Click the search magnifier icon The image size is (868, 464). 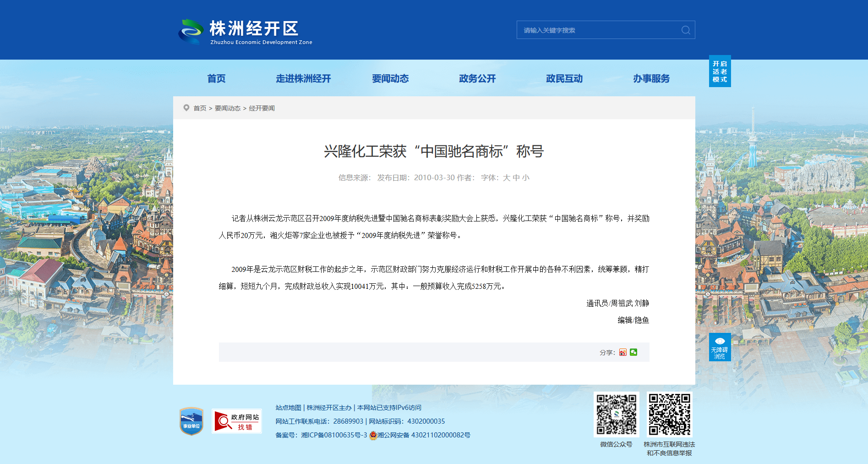685,30
